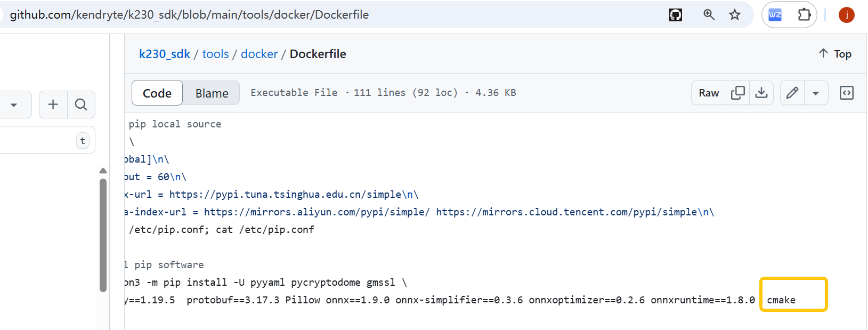Edit this file with the pencil icon

792,93
